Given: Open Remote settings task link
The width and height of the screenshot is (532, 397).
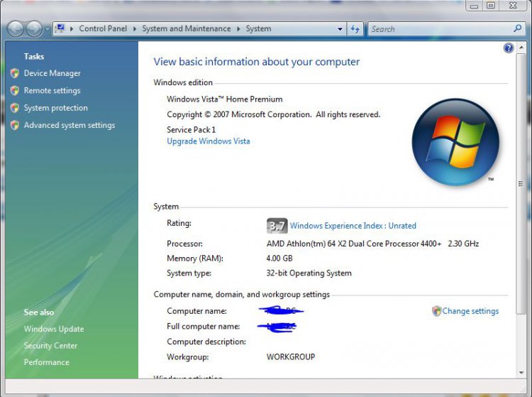Looking at the screenshot, I should (x=52, y=90).
